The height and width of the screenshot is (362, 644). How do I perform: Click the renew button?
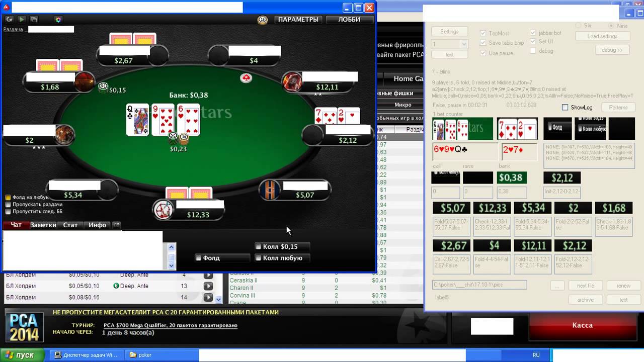coord(623,286)
